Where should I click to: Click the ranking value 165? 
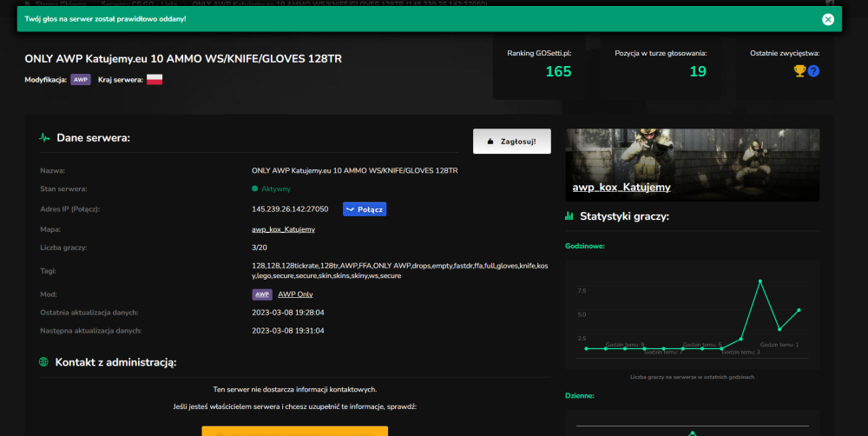(x=558, y=71)
